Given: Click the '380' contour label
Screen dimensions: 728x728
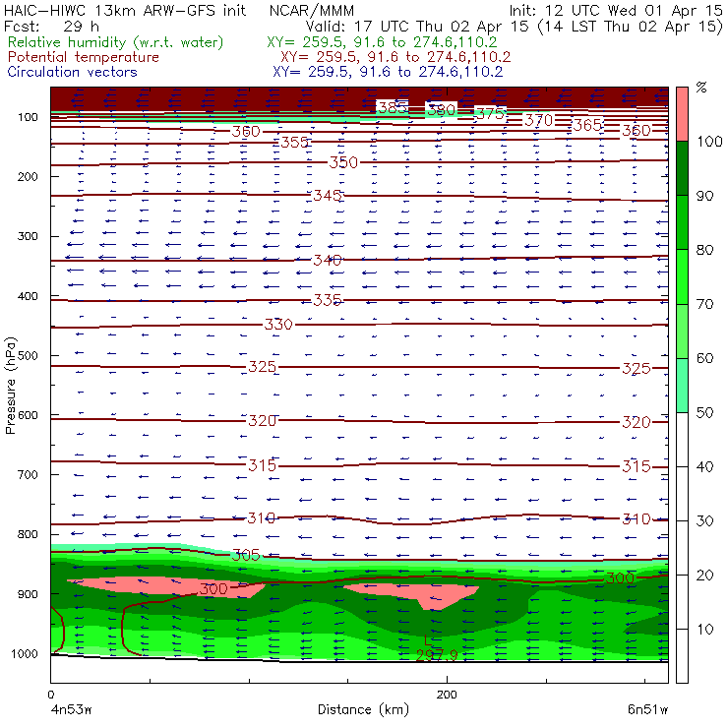Looking at the screenshot, I should click(x=441, y=110).
